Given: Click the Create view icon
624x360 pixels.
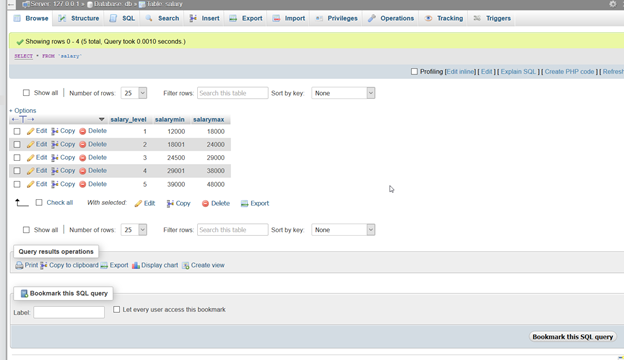Looking at the screenshot, I should [x=185, y=265].
